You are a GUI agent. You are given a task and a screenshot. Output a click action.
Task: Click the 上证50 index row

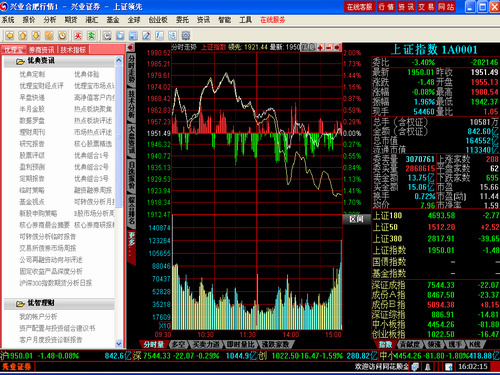coord(436,227)
